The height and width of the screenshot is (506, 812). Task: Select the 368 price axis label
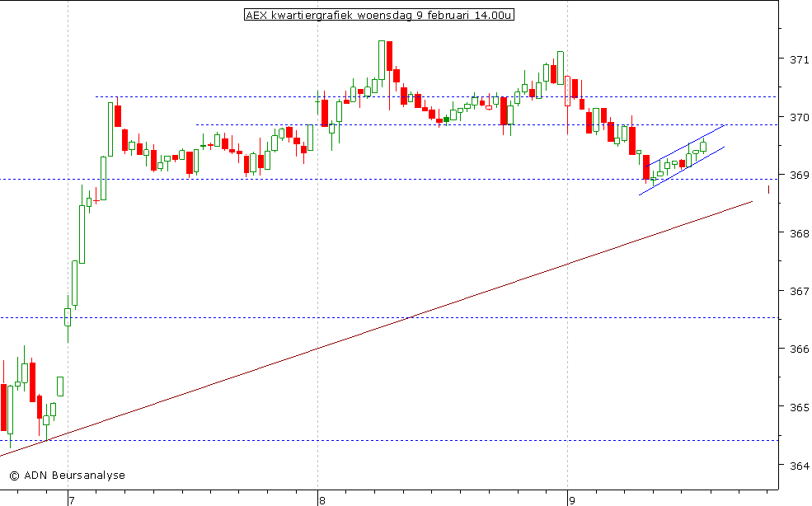point(799,233)
